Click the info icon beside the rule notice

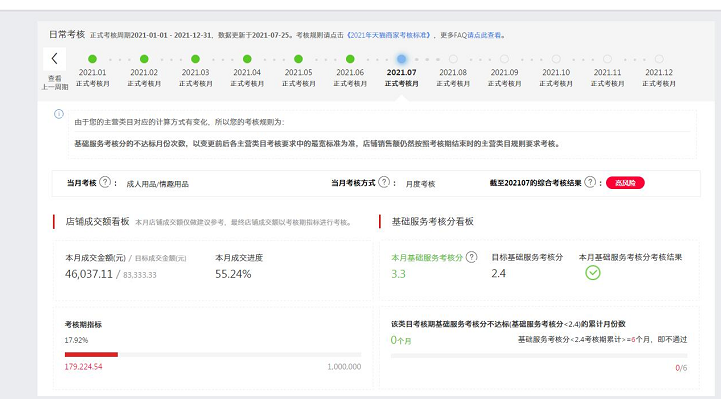click(x=59, y=114)
